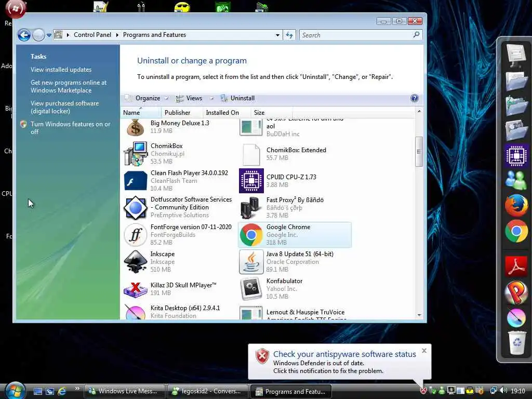Viewport: 532px width, 399px height.
Task: Open Firefox from the right sidebar dock
Action: tap(516, 206)
